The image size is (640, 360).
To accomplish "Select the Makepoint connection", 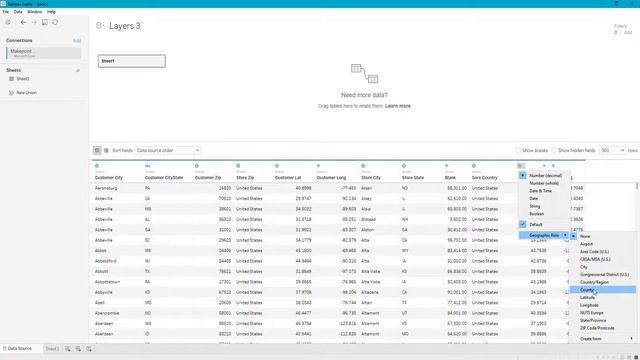I will pos(44,53).
